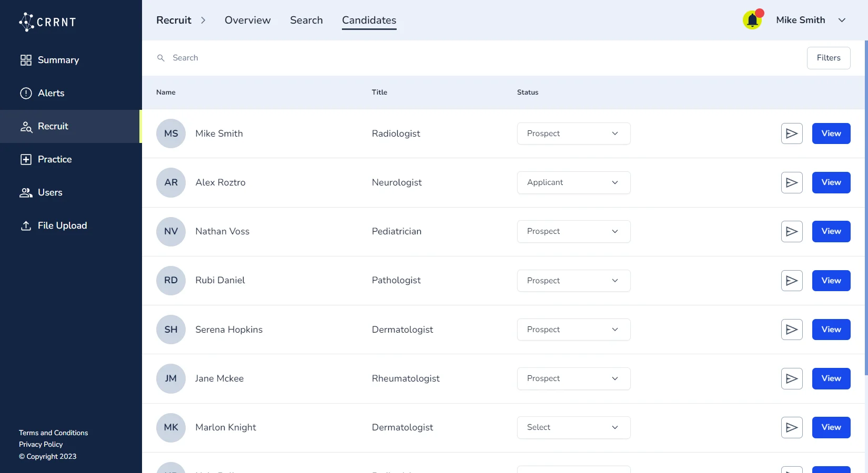Click the candidate Search input field
Image resolution: width=868 pixels, height=473 pixels.
click(421, 58)
